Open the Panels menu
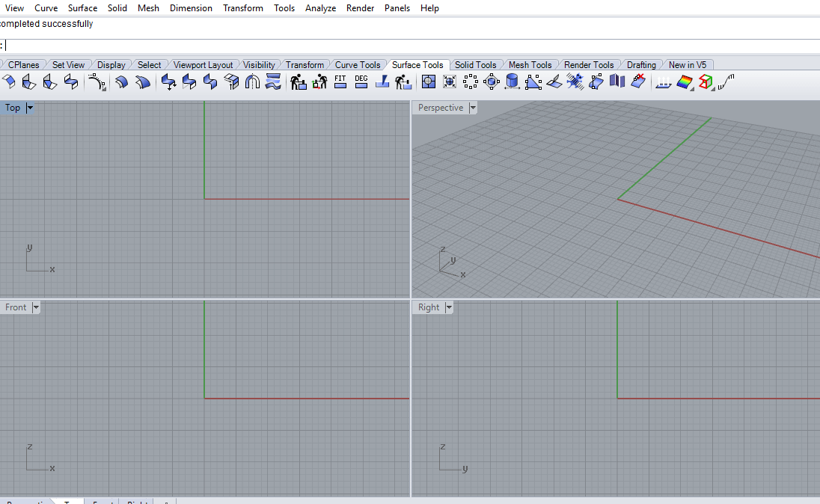 [x=397, y=7]
